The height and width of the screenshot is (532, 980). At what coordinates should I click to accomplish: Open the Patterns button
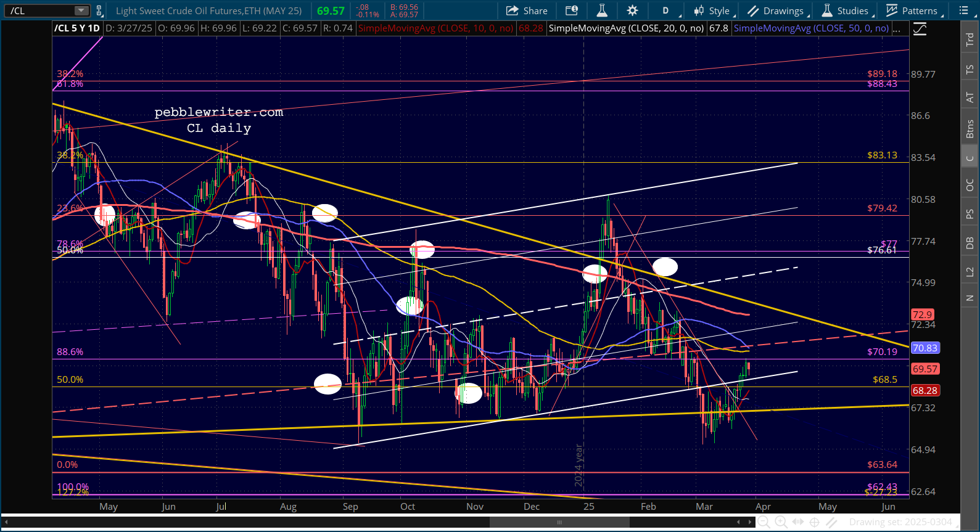click(915, 10)
